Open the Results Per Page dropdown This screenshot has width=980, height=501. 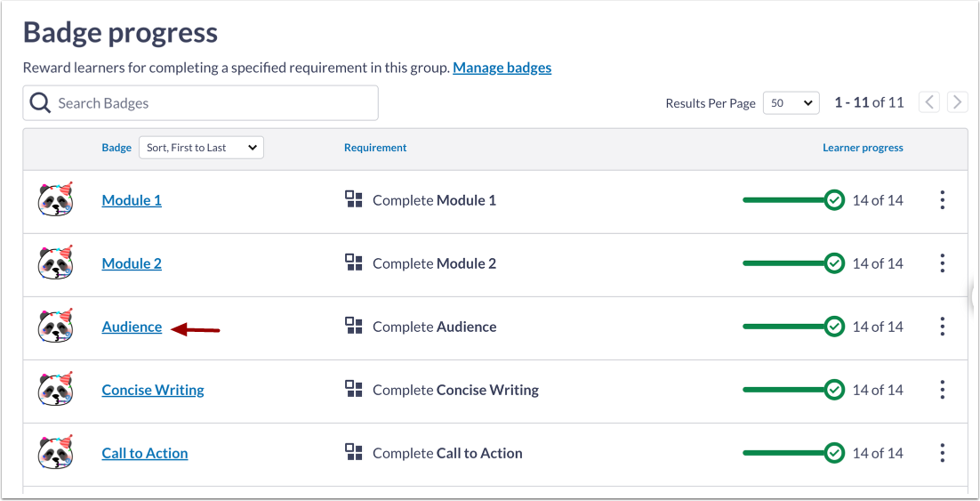click(791, 103)
